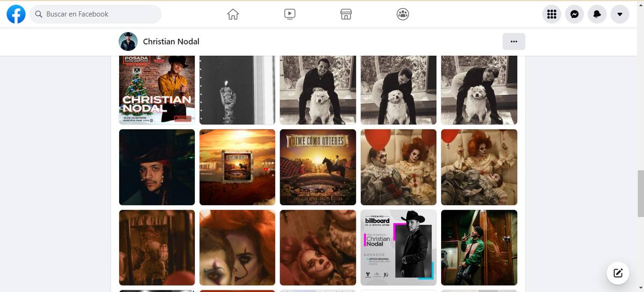This screenshot has height=292, width=644.
Task: Open the Posada Christmas poster photo
Action: pyautogui.click(x=157, y=89)
